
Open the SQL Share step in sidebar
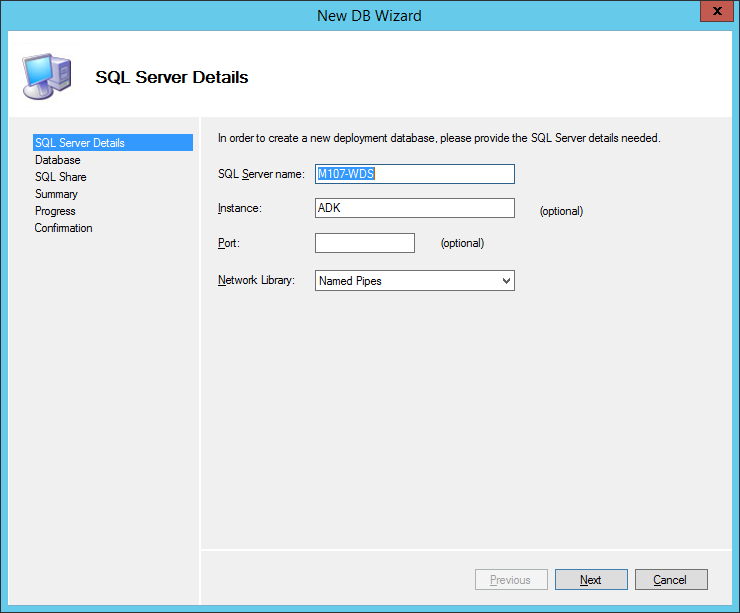(61, 177)
